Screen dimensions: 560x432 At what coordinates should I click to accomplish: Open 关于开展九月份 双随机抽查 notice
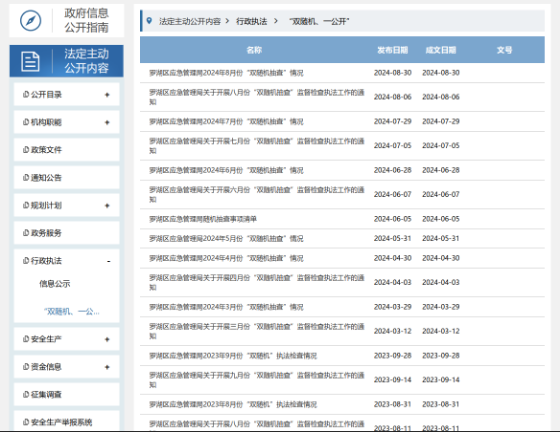point(257,380)
